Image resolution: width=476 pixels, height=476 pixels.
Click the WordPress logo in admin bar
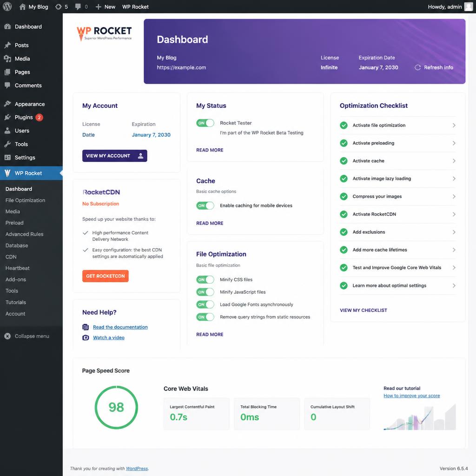[7, 7]
